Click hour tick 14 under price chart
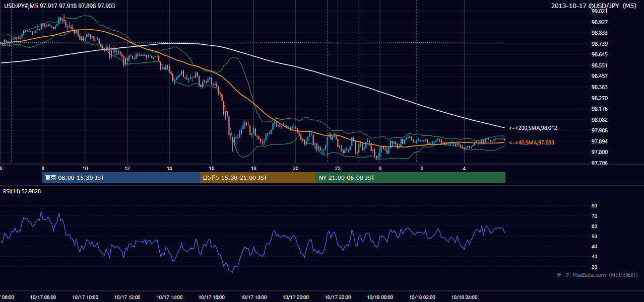This screenshot has height=302, width=644. (169, 169)
